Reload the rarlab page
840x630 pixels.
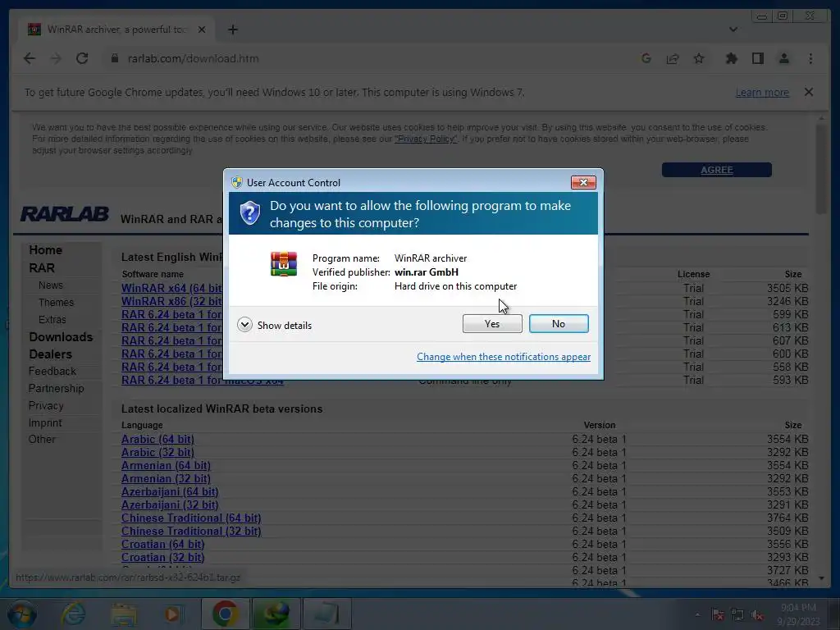click(x=82, y=58)
